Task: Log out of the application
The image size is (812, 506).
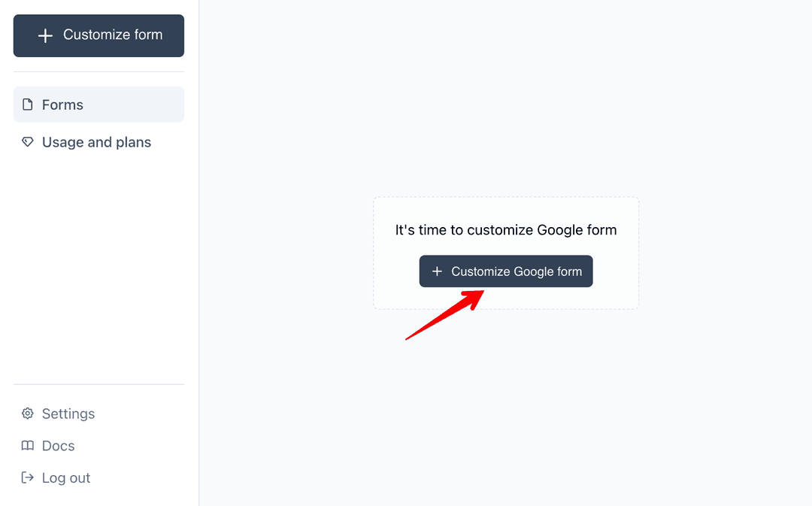Action: 66,477
